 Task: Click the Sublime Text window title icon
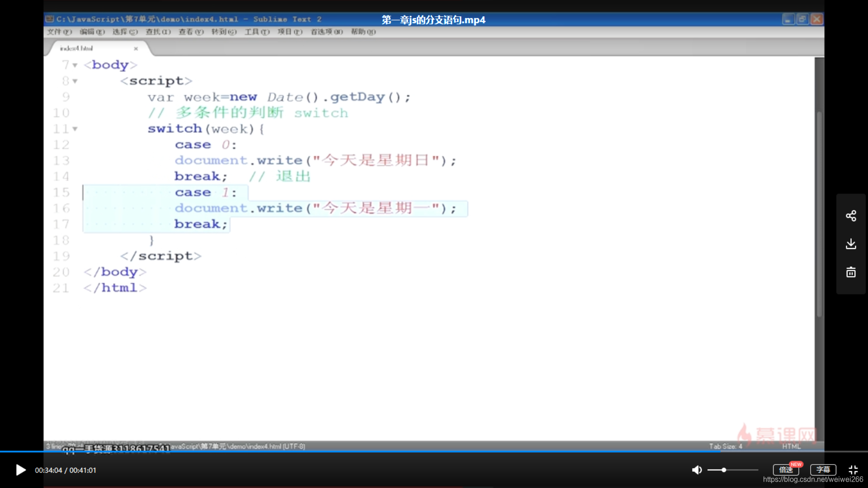50,19
